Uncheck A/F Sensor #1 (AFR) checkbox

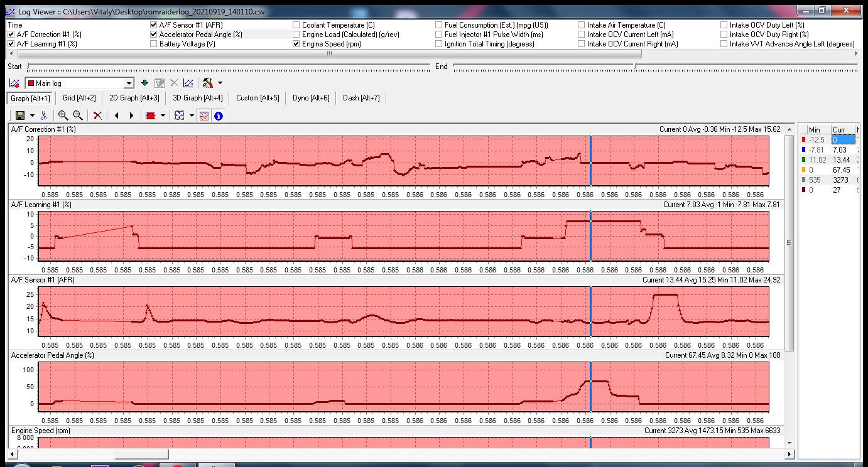[x=154, y=25]
